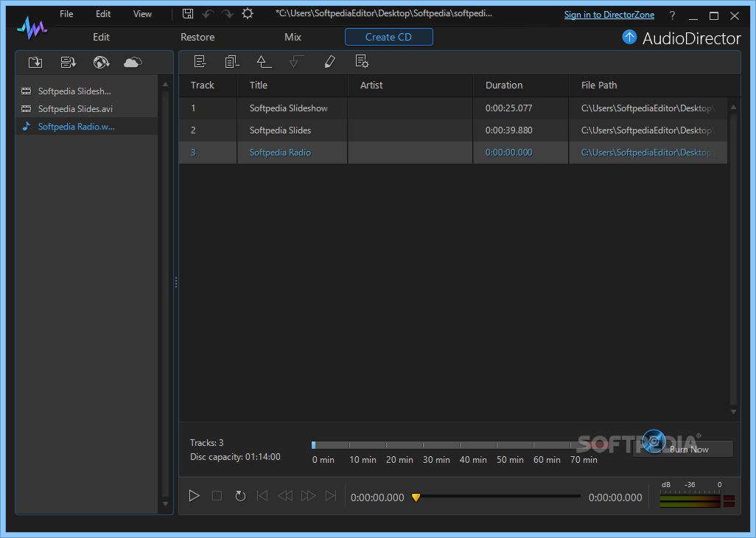The width and height of the screenshot is (756, 538).
Task: Select Softpedia Slides.avi in the library
Action: click(x=86, y=109)
